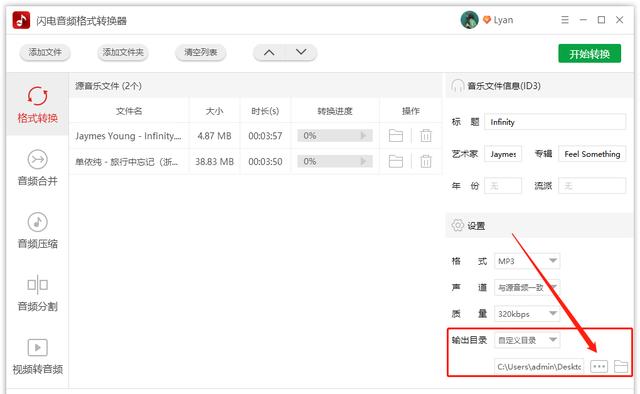Click the headphone icon beside 音乐文件信息

(x=457, y=86)
